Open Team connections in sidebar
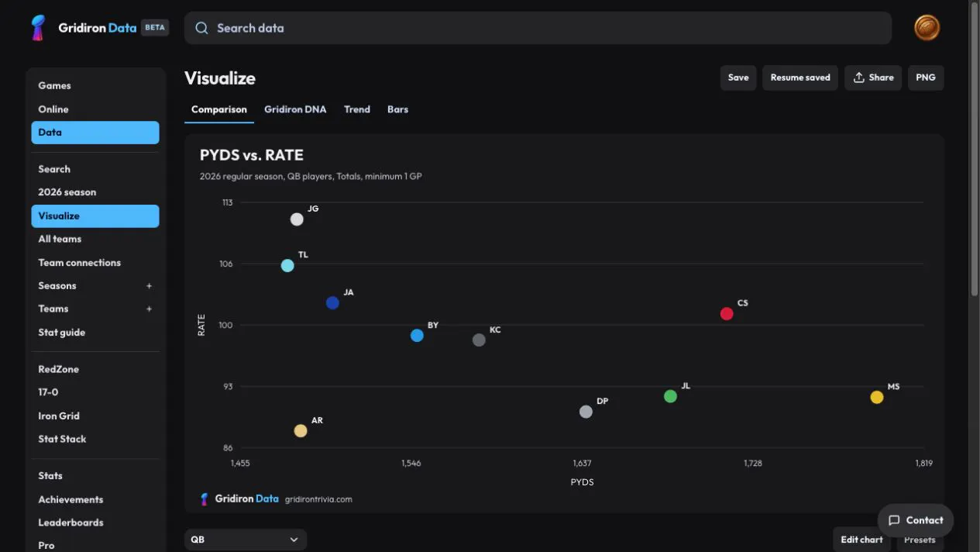 [x=95, y=263]
